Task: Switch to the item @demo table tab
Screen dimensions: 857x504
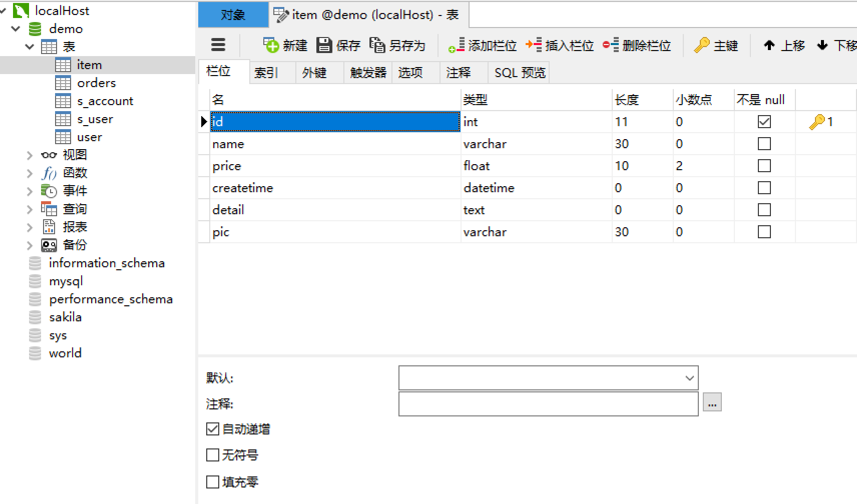Action: point(369,15)
